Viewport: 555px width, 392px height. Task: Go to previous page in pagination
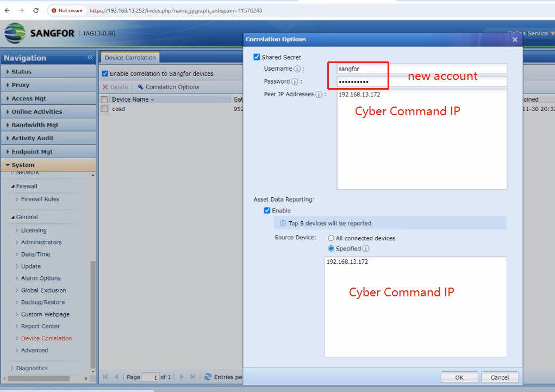[x=116, y=377]
